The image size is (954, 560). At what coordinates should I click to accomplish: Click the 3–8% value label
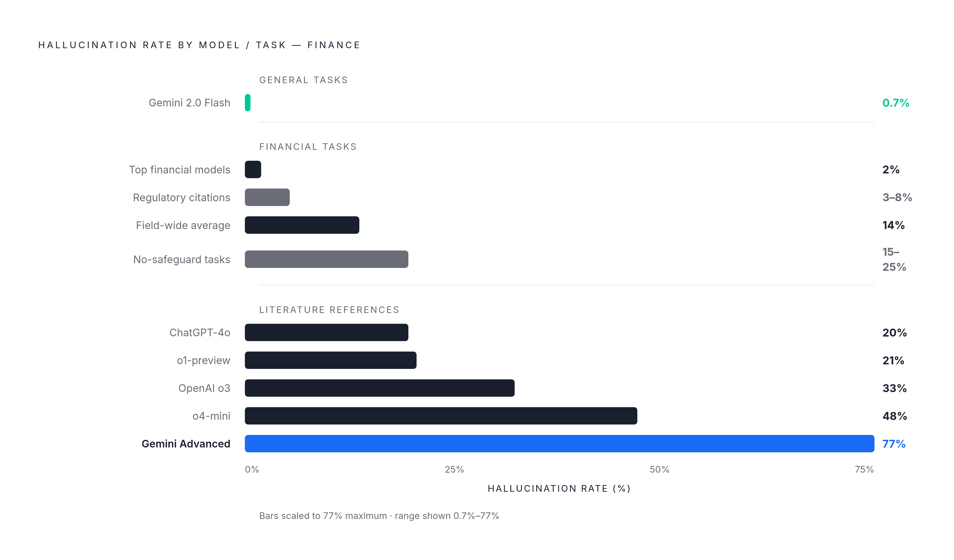(x=897, y=198)
